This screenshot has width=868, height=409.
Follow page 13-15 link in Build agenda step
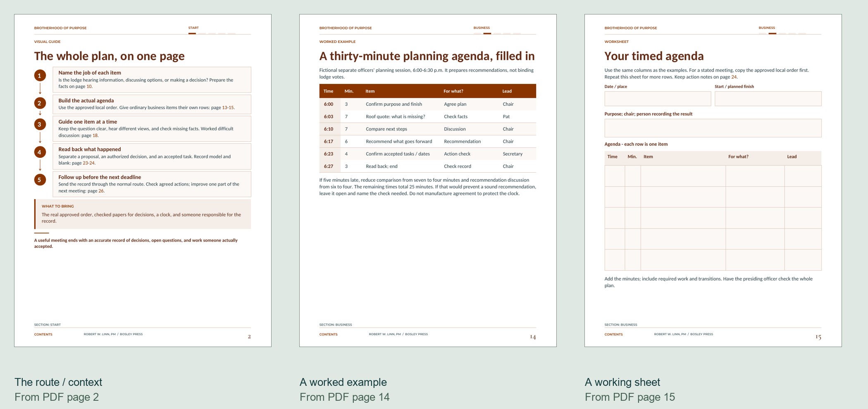click(x=228, y=107)
